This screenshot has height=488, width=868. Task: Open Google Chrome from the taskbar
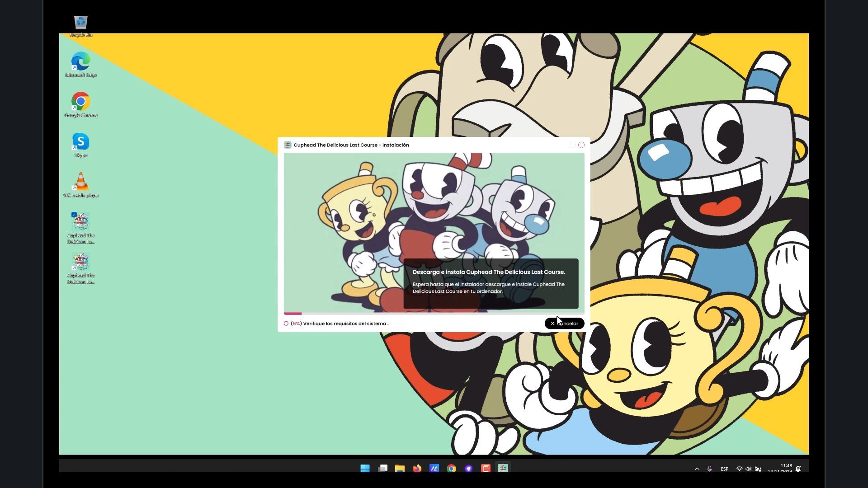point(451,469)
